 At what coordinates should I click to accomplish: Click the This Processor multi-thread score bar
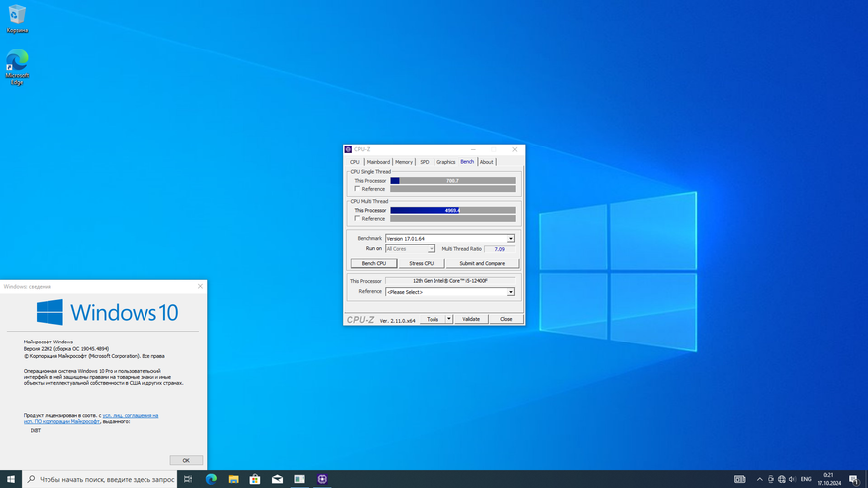[x=452, y=210]
